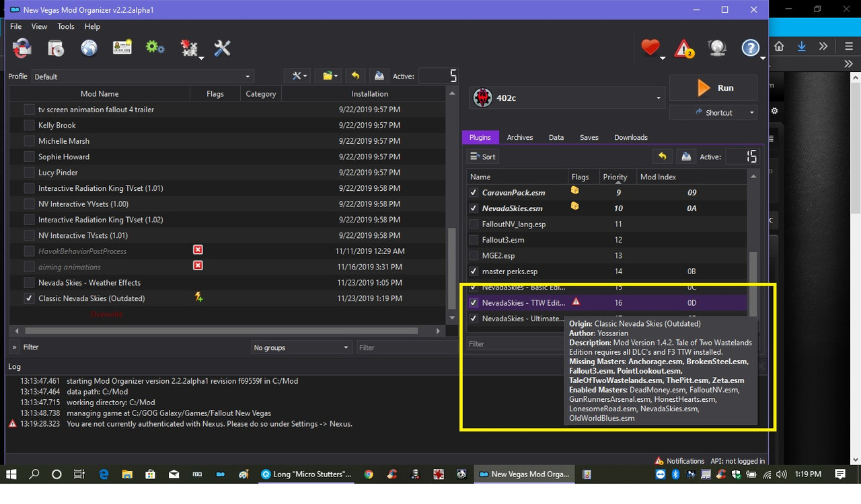Expand the mod filter panel arrow

[x=14, y=347]
